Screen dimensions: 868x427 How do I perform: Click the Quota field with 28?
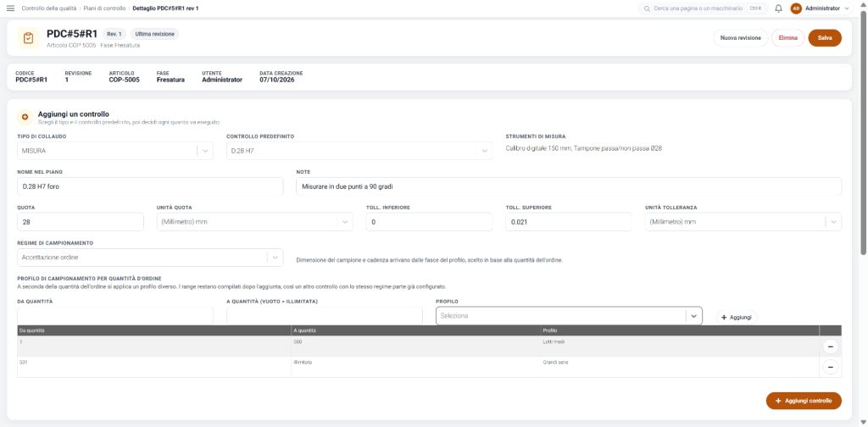pos(81,222)
